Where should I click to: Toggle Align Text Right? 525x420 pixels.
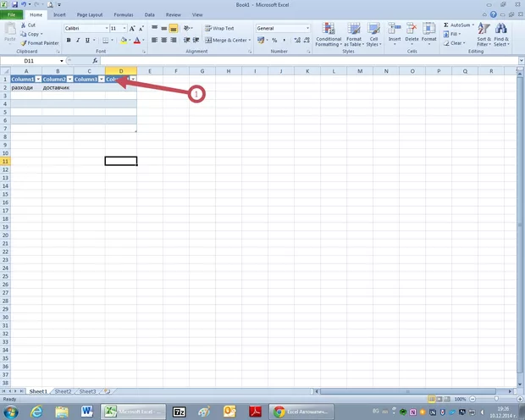[x=173, y=40]
